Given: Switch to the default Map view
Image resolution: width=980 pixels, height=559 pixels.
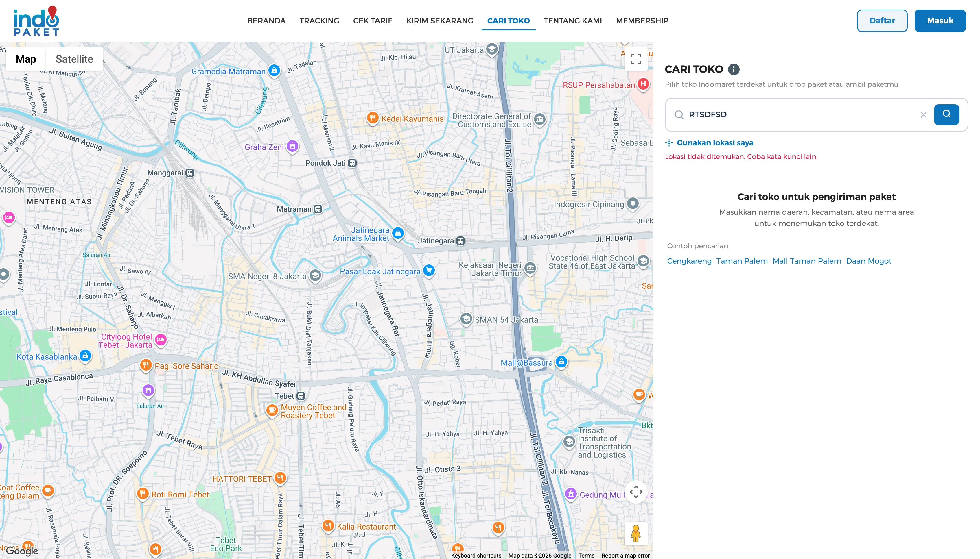Looking at the screenshot, I should pyautogui.click(x=26, y=59).
